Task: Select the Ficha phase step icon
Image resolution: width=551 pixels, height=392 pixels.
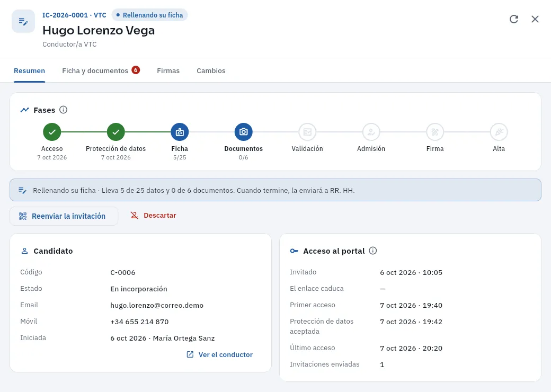Action: [x=180, y=132]
